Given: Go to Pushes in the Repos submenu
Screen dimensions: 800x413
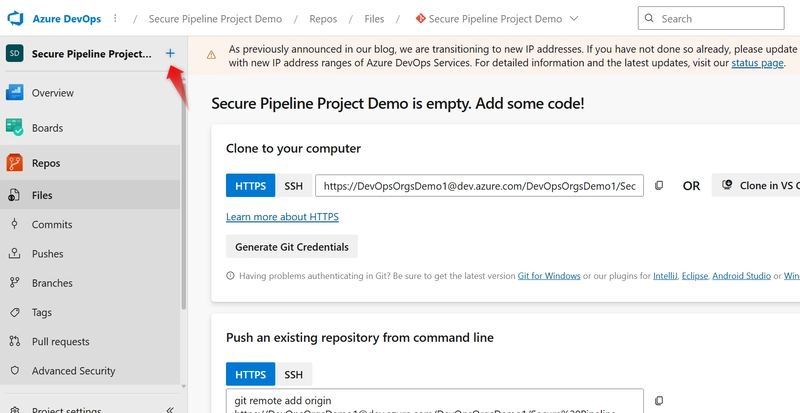Looking at the screenshot, I should point(90,253).
